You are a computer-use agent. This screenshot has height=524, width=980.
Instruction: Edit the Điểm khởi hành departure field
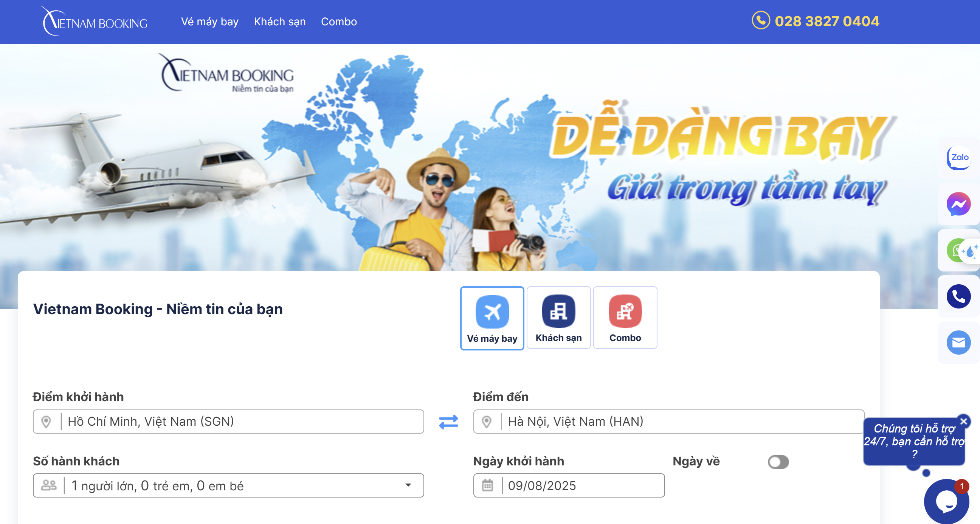(228, 422)
